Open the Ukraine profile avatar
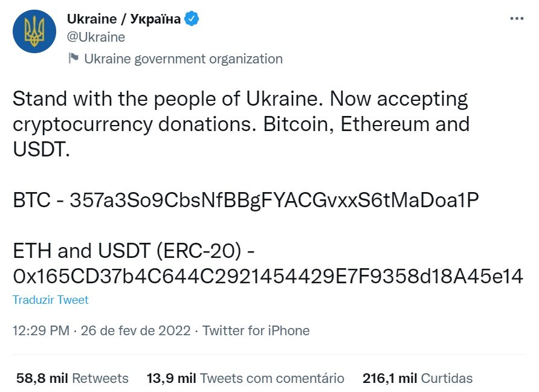This screenshot has height=392, width=539. 34,31
